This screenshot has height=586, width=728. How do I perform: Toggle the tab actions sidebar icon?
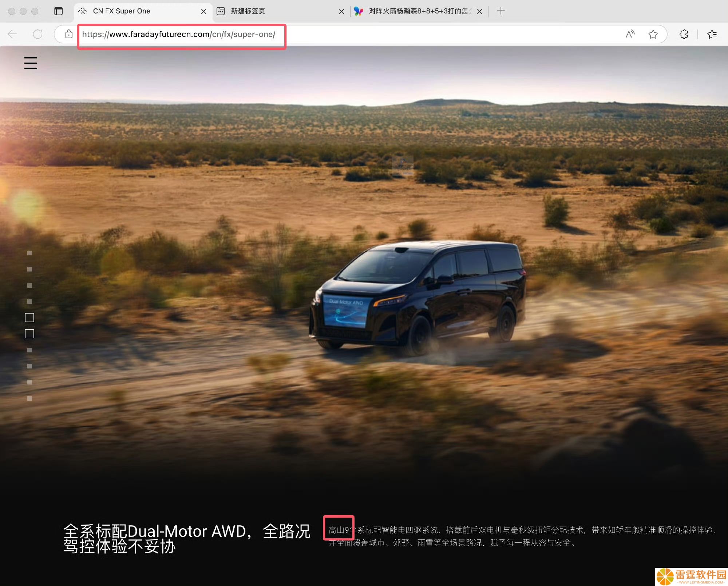click(x=58, y=11)
